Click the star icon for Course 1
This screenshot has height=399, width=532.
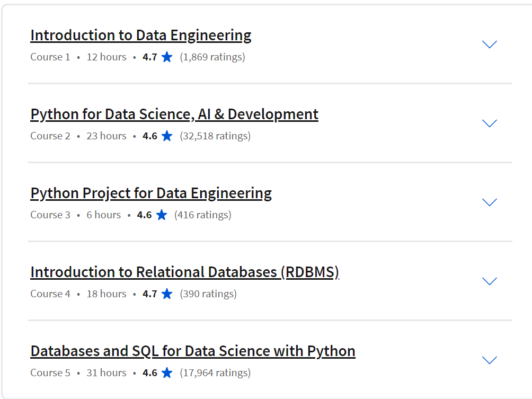point(167,57)
